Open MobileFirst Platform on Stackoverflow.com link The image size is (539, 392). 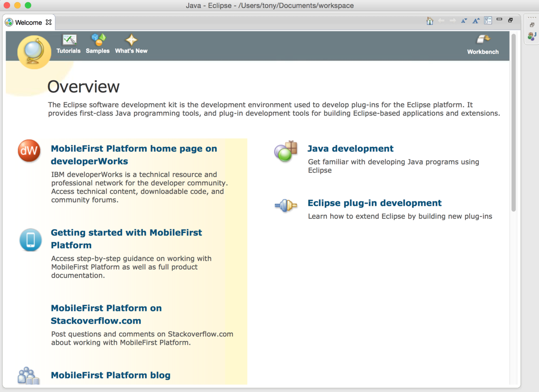106,314
